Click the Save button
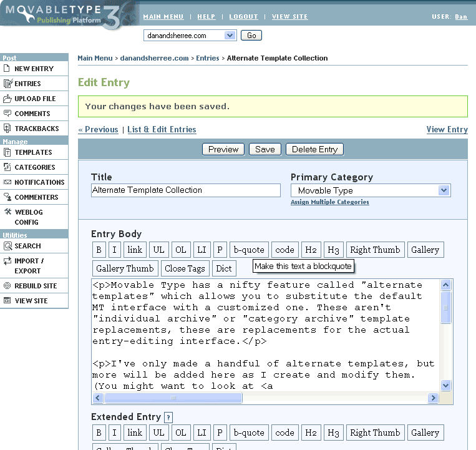This screenshot has height=450, width=476. point(265,149)
